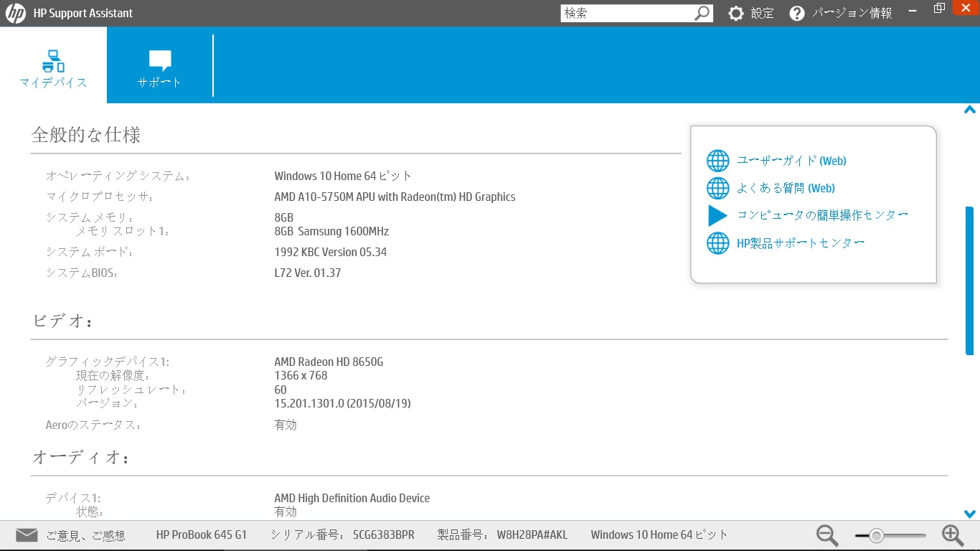Click globe icon beside よくある質問
This screenshot has height=551, width=980.
coord(718,188)
